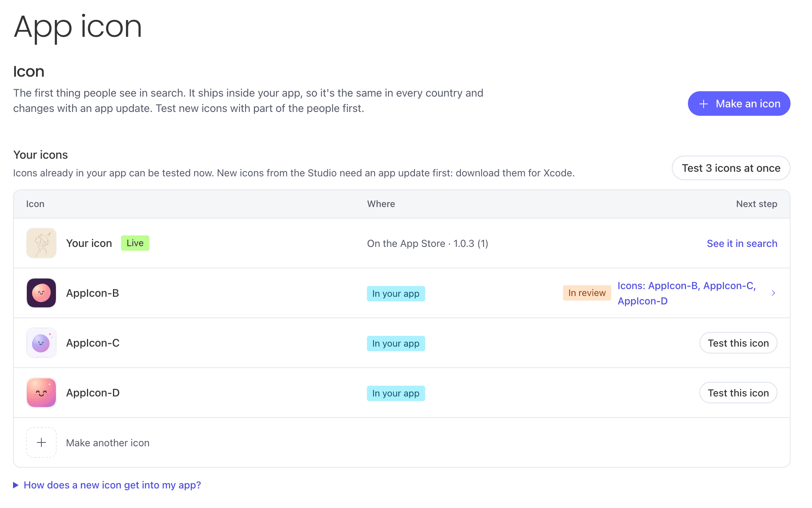Click the Next step column header
This screenshot has width=812, height=508.
pyautogui.click(x=756, y=204)
